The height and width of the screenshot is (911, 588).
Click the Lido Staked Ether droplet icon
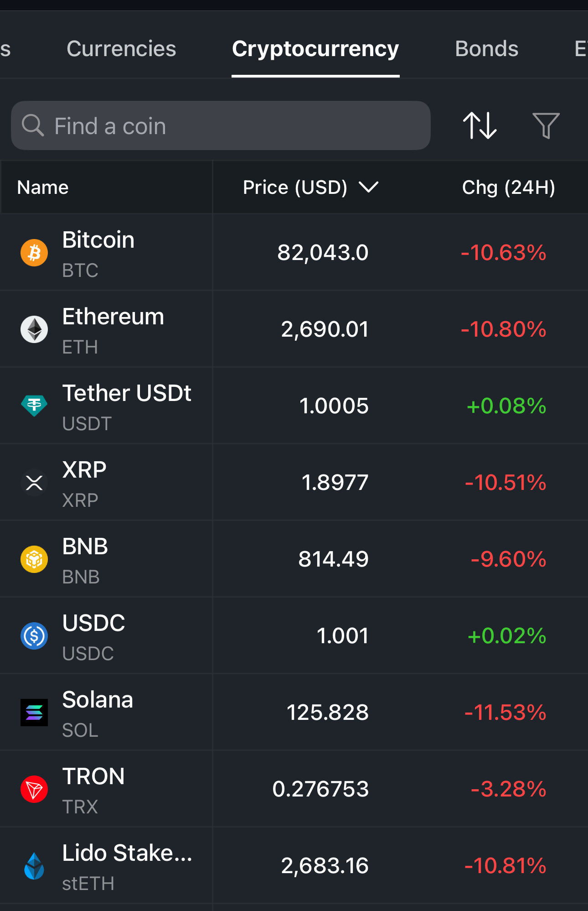click(x=34, y=866)
